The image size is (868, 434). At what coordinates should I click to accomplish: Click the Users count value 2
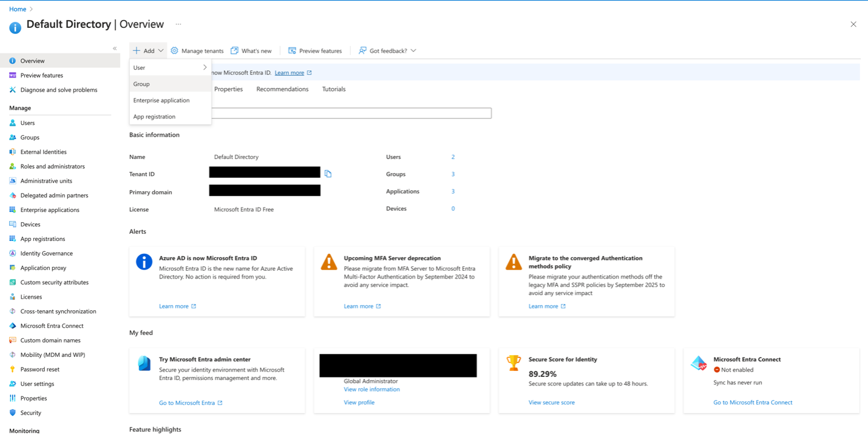(453, 157)
